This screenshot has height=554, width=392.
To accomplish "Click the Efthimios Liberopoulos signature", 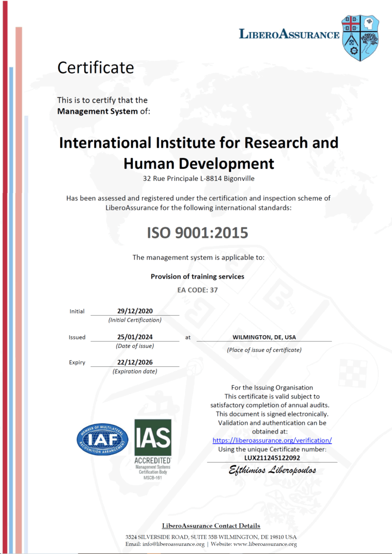I will pos(272,470).
